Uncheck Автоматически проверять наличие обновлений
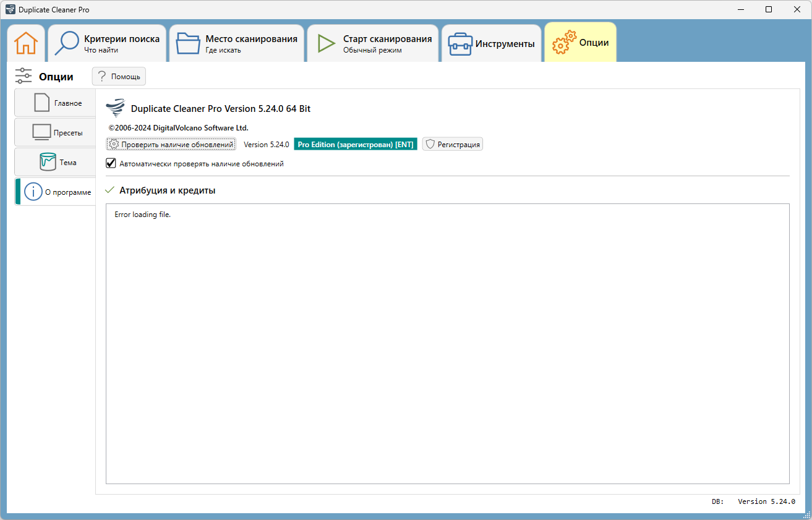The image size is (812, 520). pos(111,164)
